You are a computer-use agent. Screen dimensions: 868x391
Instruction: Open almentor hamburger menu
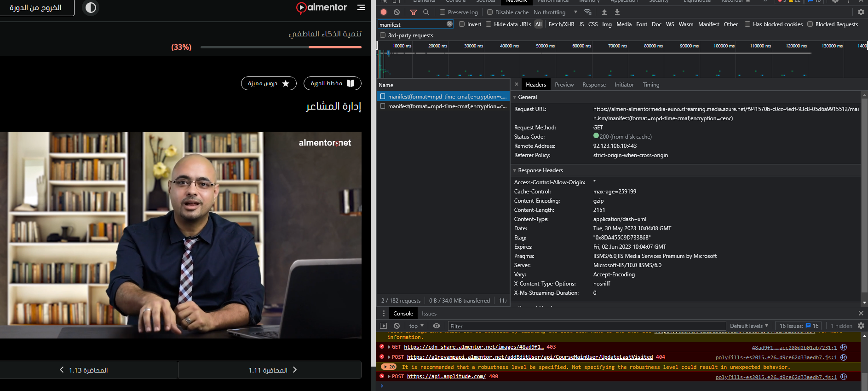click(361, 7)
